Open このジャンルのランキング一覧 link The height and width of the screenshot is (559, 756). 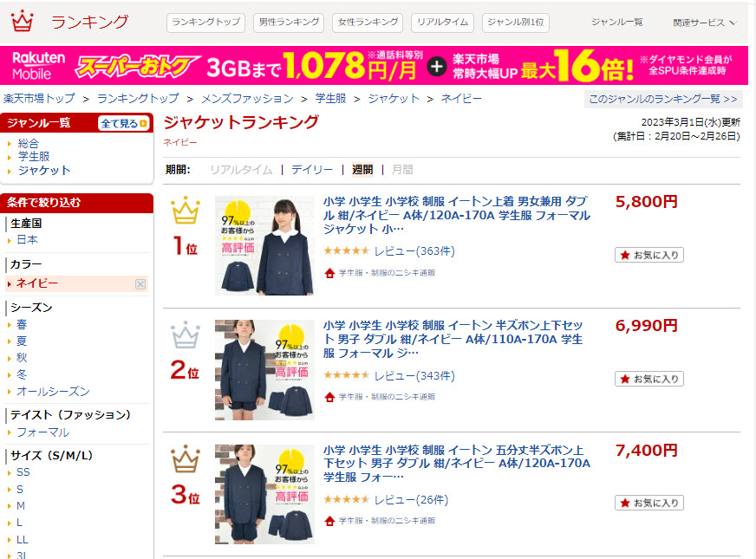pyautogui.click(x=663, y=99)
